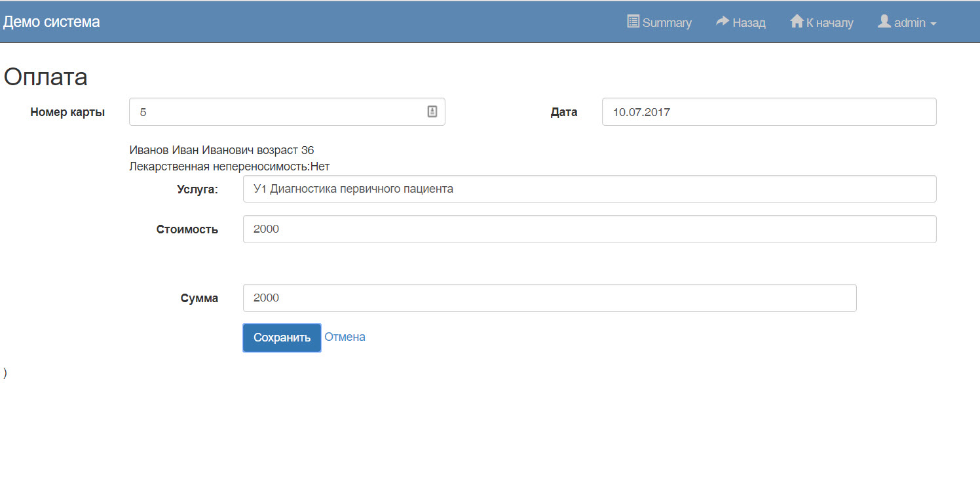Image resolution: width=980 pixels, height=487 pixels.
Task: Click the Демо система brand link
Action: (x=52, y=22)
